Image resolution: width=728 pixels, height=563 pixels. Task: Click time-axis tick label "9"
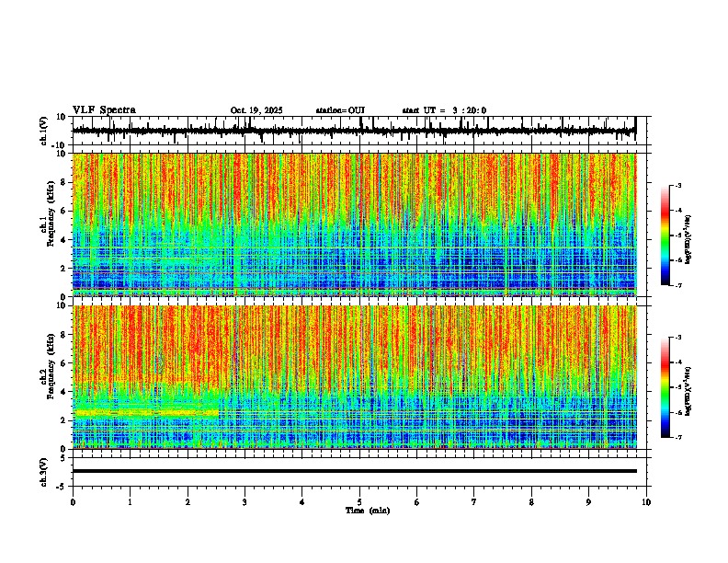click(588, 502)
